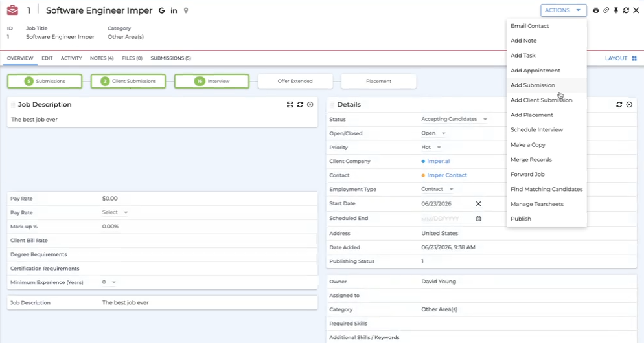
Task: Remove the Job Description card
Action: point(310,105)
